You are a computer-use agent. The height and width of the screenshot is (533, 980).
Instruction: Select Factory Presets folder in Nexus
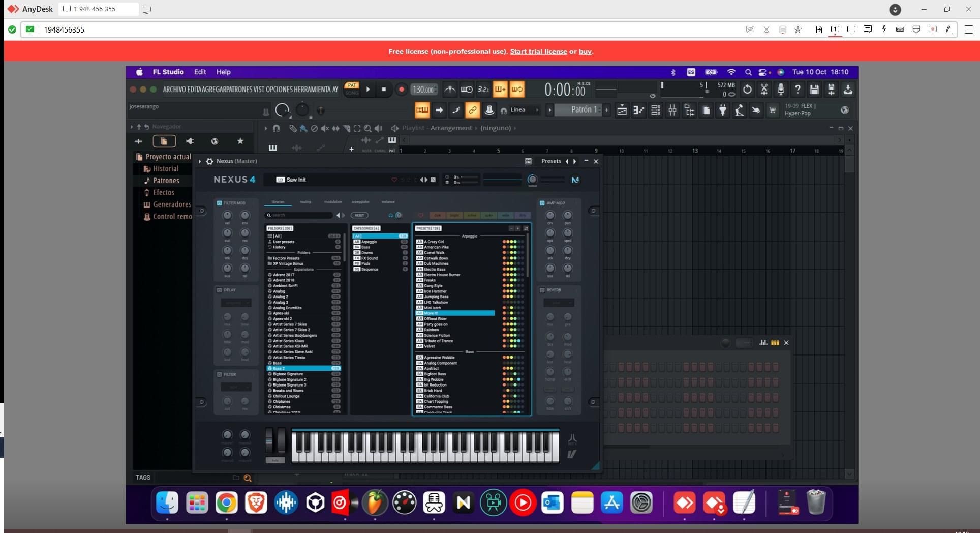coord(303,258)
